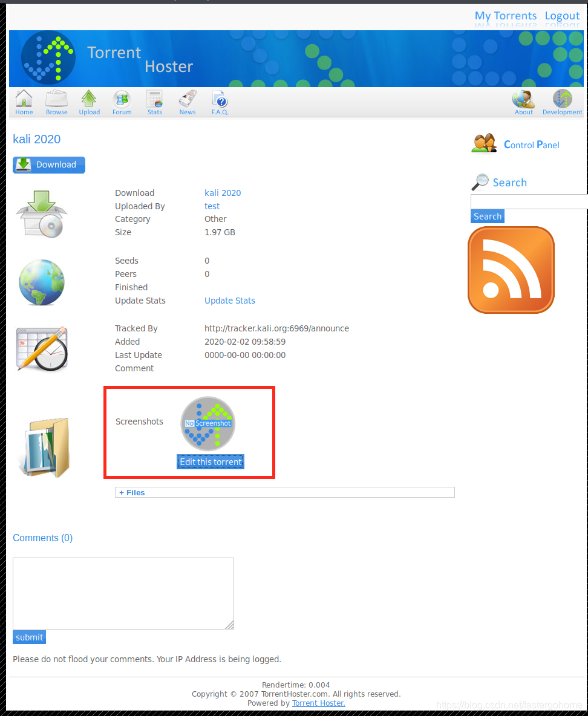Image resolution: width=588 pixels, height=716 pixels.
Task: Click the Update Stats link
Action: pos(230,301)
